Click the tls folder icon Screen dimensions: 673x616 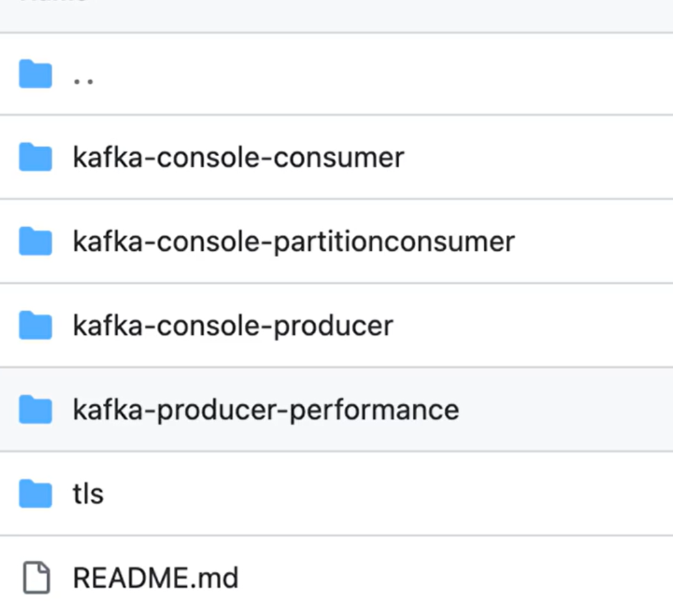tap(35, 493)
